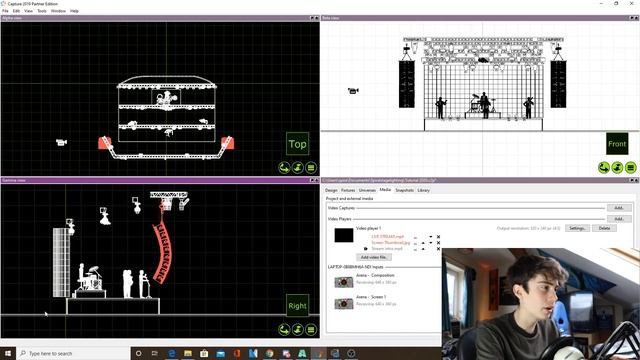640x360 pixels.
Task: Open green menu icon in Alpha view
Action: tap(311, 168)
